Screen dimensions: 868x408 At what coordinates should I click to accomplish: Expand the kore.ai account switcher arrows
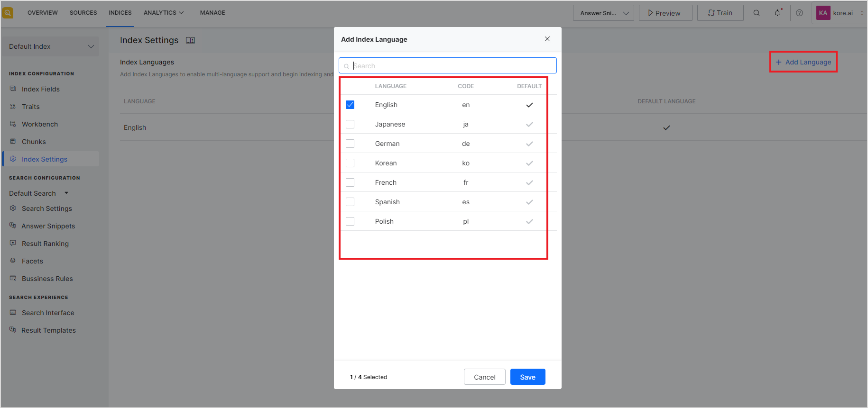coord(862,13)
